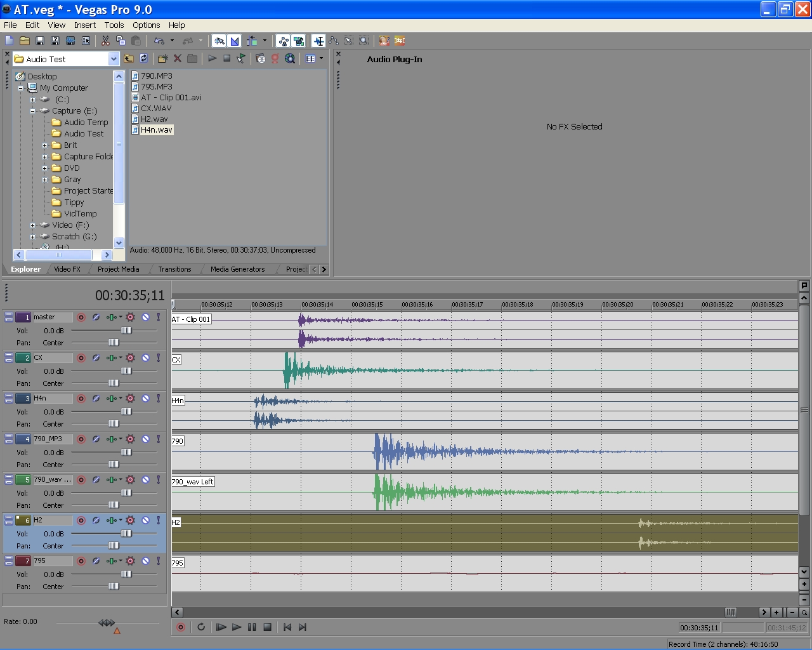Click the 795 track volume slider
The image size is (812, 650).
point(126,574)
